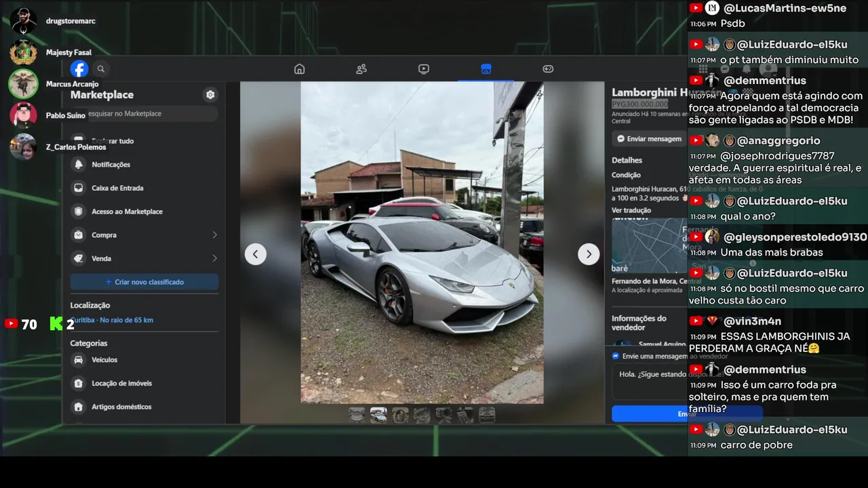Select the first photo thumbnail

[357, 415]
